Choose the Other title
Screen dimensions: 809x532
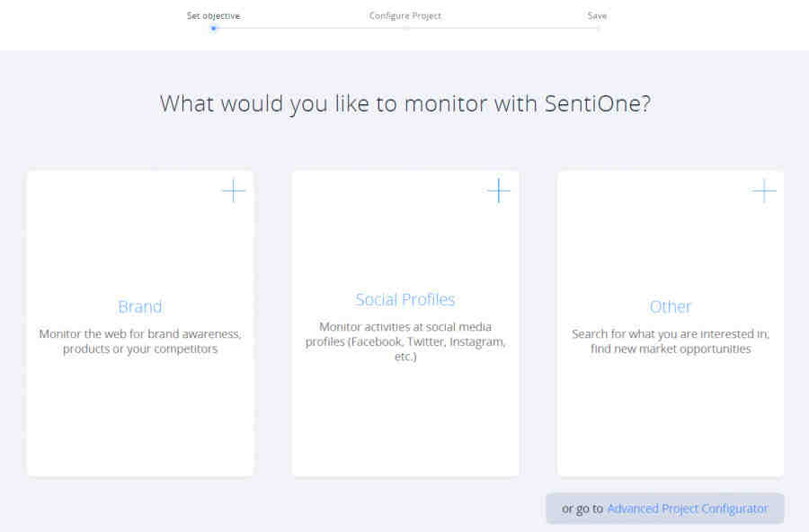click(x=671, y=306)
